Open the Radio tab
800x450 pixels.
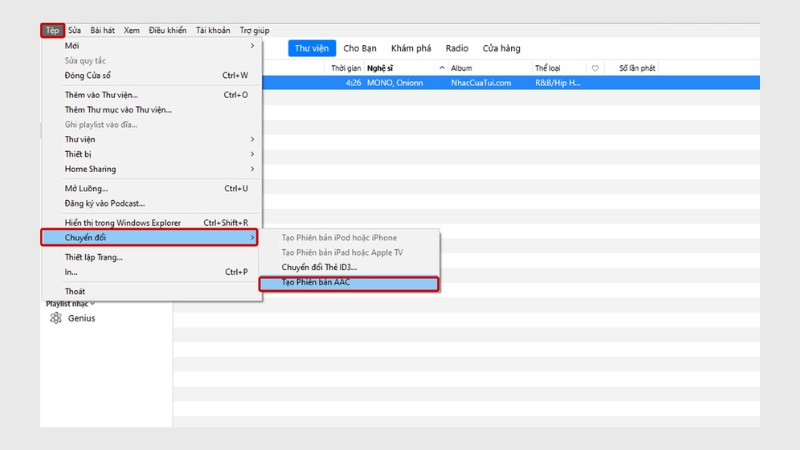[457, 48]
